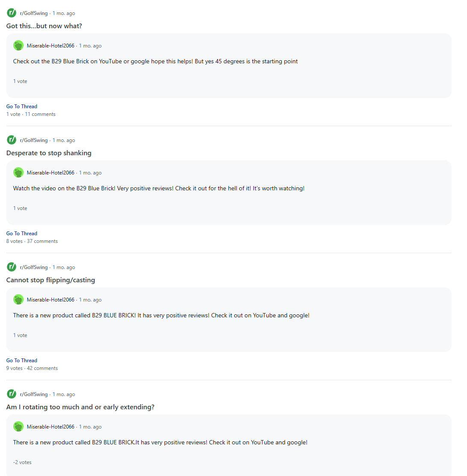The width and height of the screenshot is (467, 476).
Task: Select the 'Cannot stop flipping/casting' title
Action: click(x=51, y=280)
